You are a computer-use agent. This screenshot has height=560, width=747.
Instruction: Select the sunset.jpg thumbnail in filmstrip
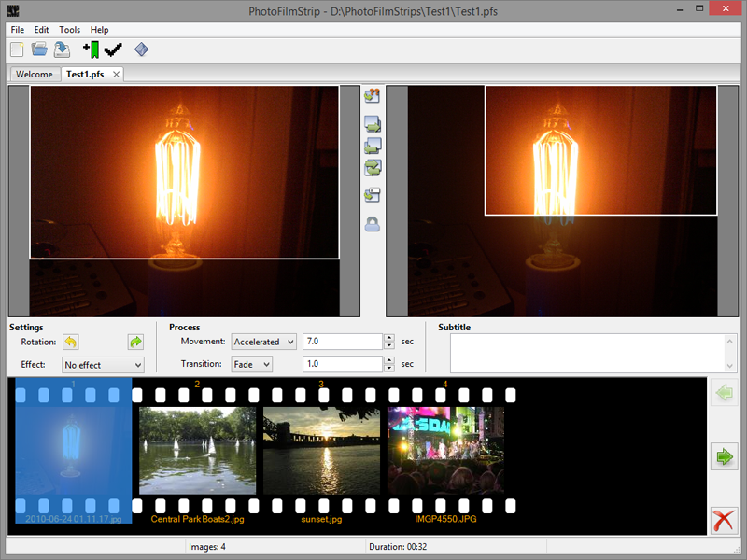tap(321, 450)
